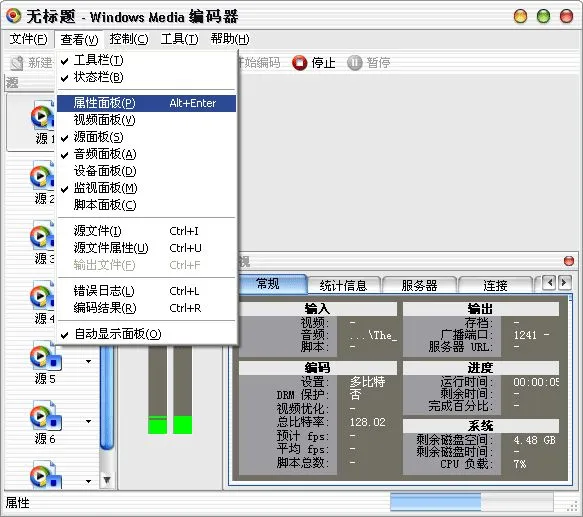
Task: Click the 源 panel header
Action: (x=30, y=83)
